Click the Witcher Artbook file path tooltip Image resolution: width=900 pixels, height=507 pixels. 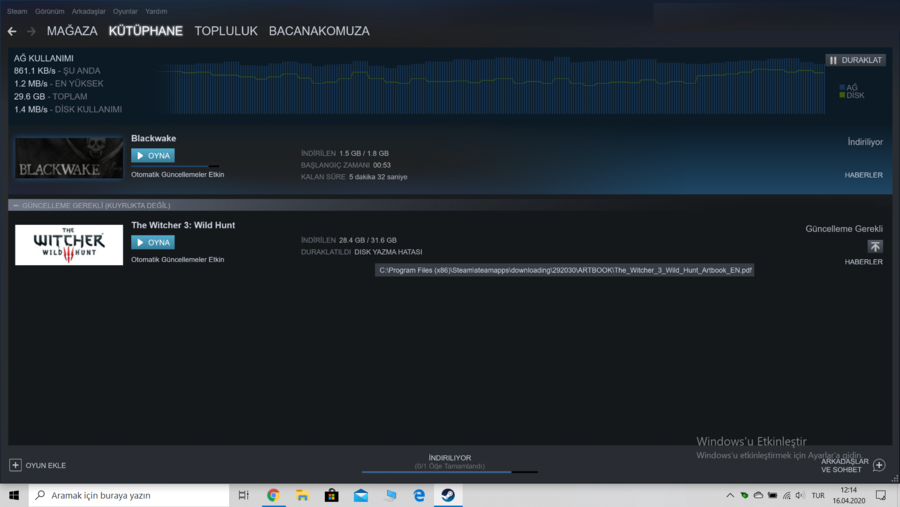coord(565,270)
